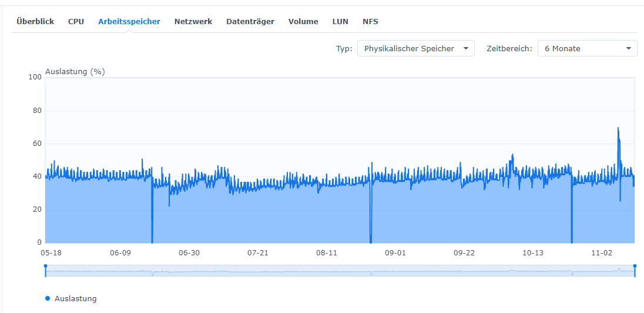The image size is (644, 313).
Task: Open the Zeitbereich dropdown showing 6 Monate
Action: (x=588, y=48)
